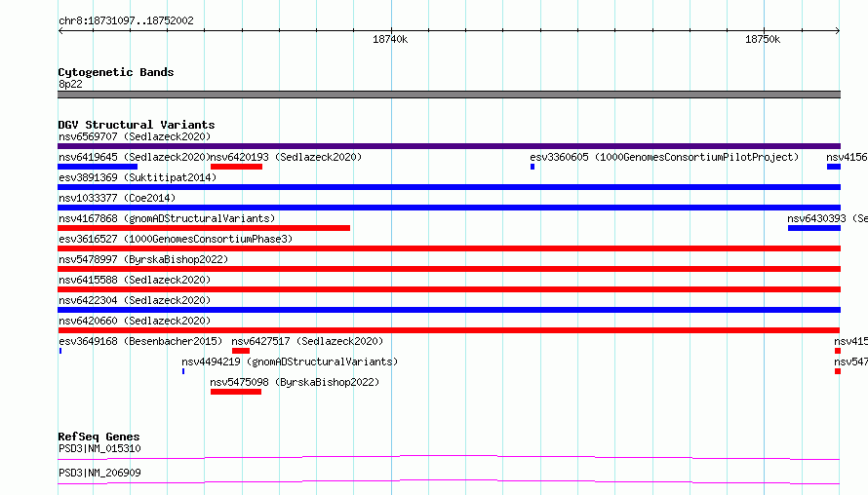Select the blue nsv1033377 variant bar
The image size is (868, 495).
coord(449,208)
